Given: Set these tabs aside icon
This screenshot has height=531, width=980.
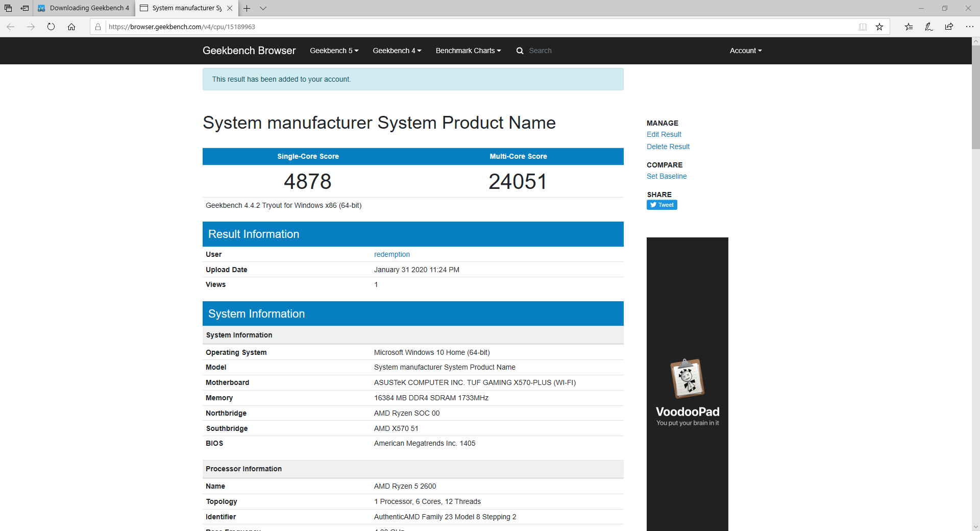Looking at the screenshot, I should tap(24, 8).
